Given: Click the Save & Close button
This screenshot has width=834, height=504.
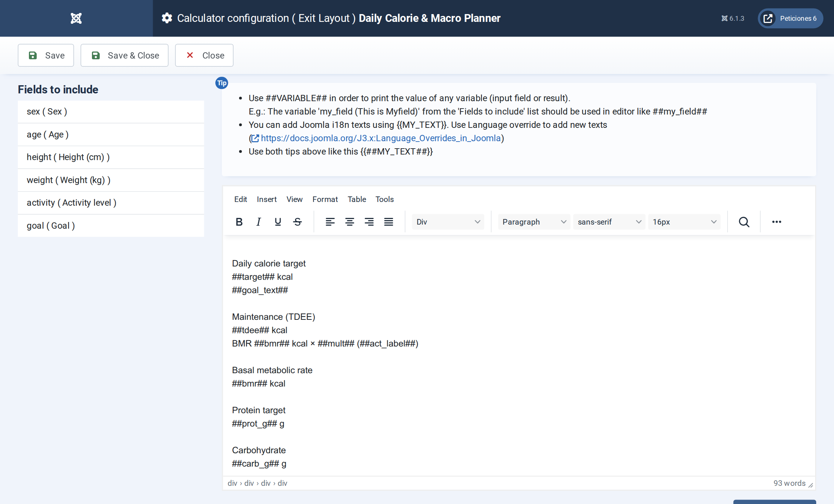Looking at the screenshot, I should [125, 55].
